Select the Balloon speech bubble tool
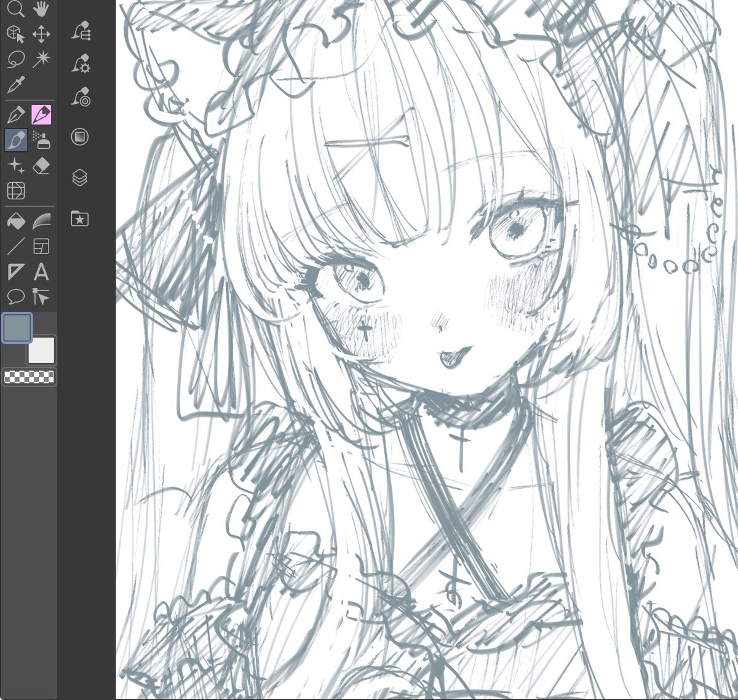Screen dimensions: 738x700 pyautogui.click(x=15, y=296)
